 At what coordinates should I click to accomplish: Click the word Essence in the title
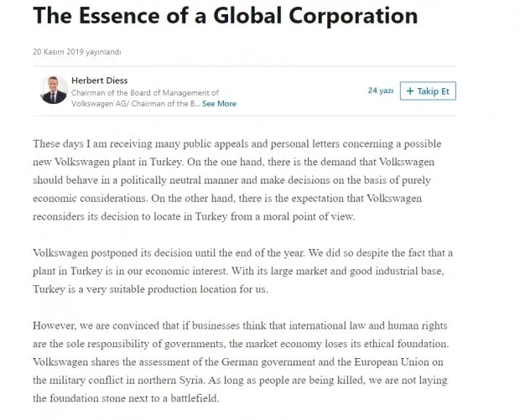(x=119, y=16)
